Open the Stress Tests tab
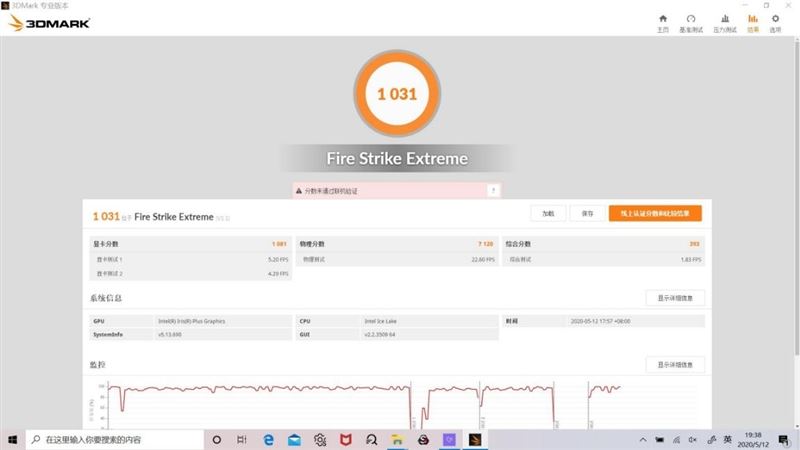 coord(724,23)
